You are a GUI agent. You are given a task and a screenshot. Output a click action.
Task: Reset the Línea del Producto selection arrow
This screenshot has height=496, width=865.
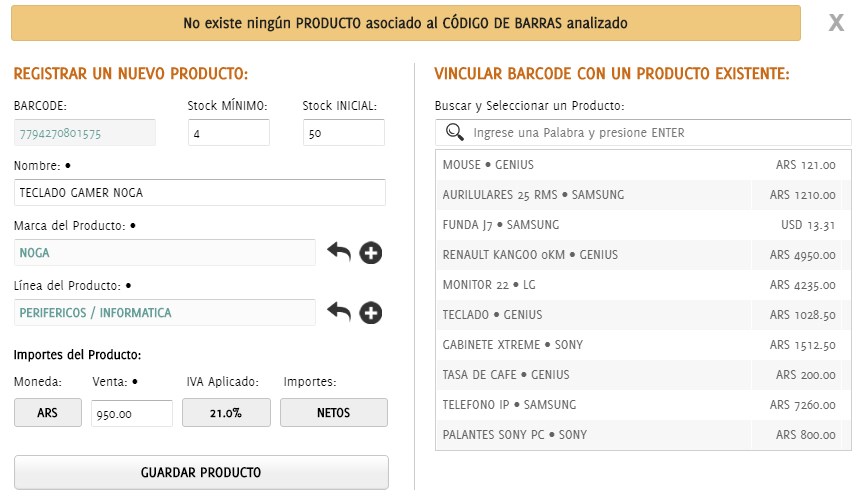[x=339, y=313]
